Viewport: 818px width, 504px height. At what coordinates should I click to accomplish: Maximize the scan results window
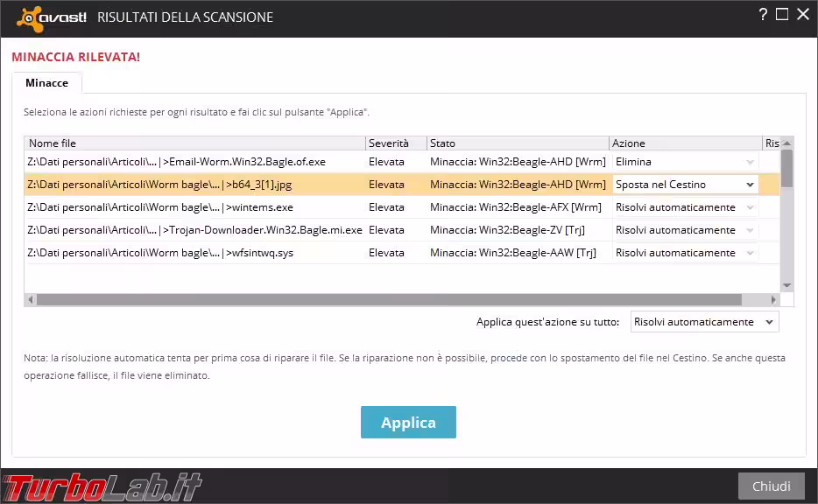782,15
